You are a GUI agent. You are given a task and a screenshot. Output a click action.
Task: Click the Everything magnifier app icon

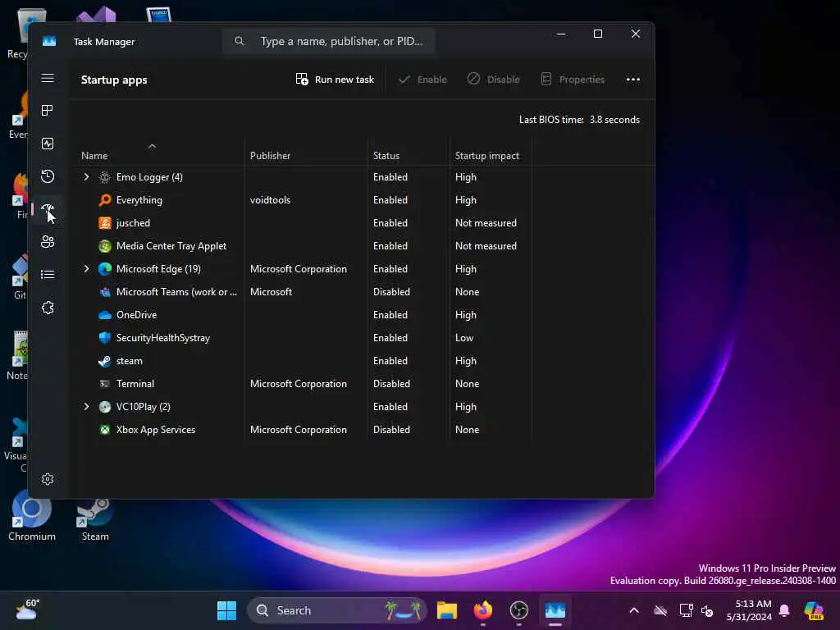click(105, 200)
